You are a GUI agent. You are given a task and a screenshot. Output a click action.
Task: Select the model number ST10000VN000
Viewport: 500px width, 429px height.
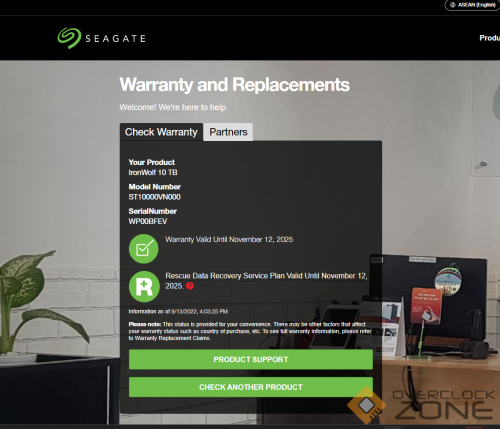(x=155, y=197)
